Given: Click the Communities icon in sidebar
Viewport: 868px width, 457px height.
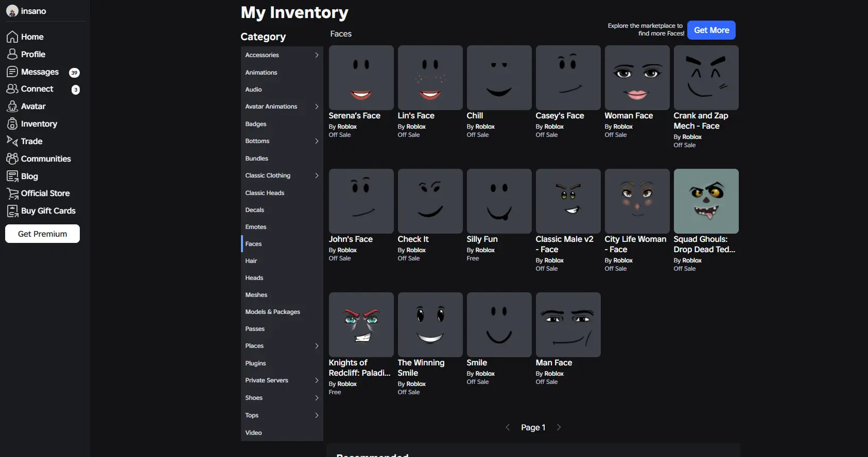Looking at the screenshot, I should [12, 159].
